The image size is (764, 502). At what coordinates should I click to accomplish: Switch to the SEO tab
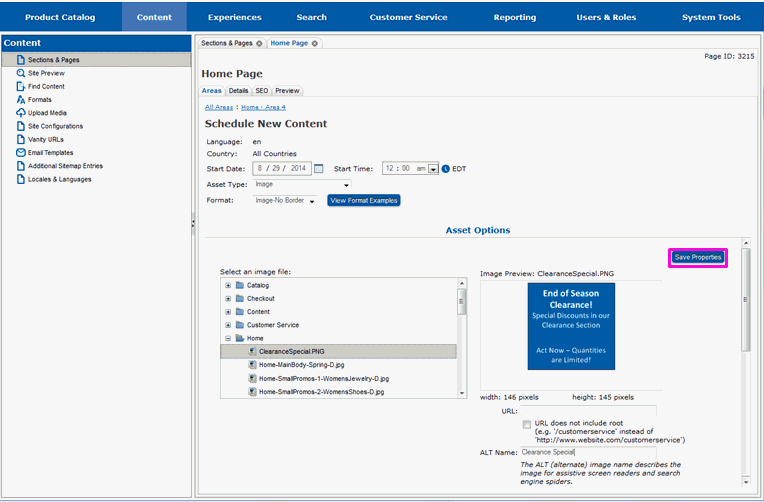pos(262,91)
